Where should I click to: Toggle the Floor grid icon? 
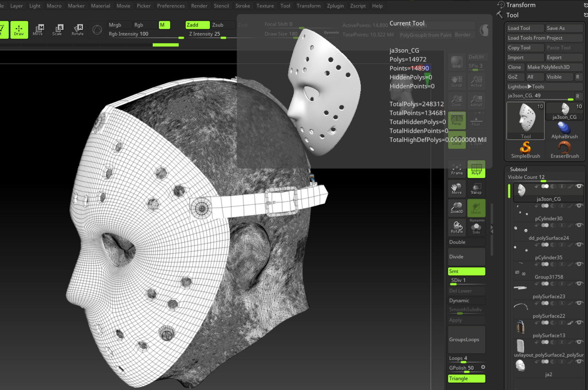coord(476,120)
